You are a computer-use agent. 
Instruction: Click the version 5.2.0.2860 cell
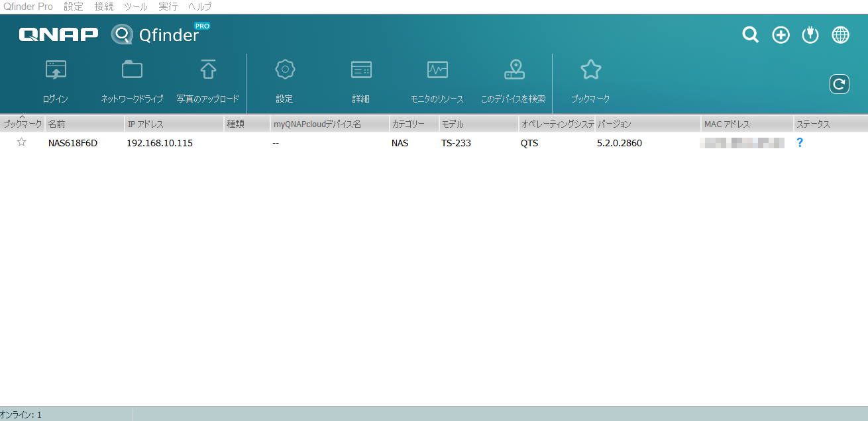[x=620, y=142]
